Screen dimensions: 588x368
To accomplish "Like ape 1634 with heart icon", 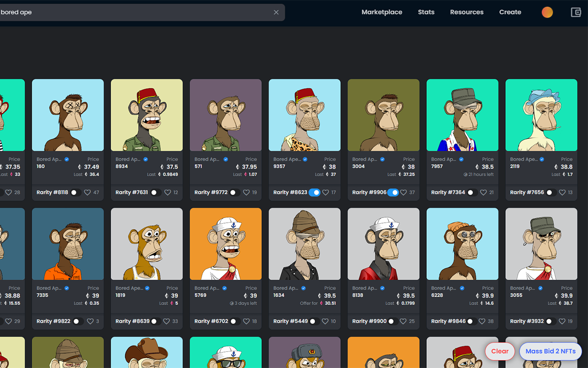I will pos(326,321).
